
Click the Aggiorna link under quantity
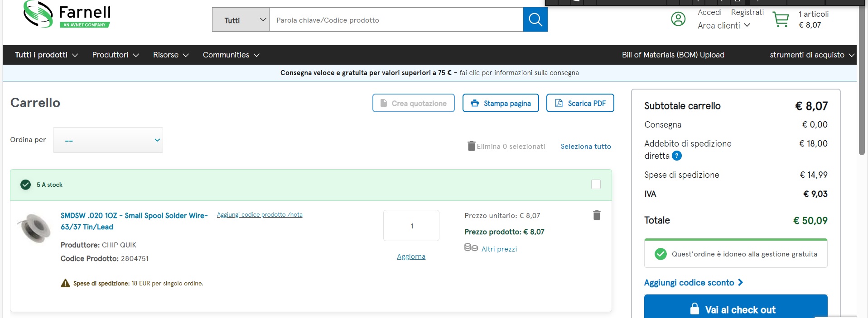[x=411, y=256]
